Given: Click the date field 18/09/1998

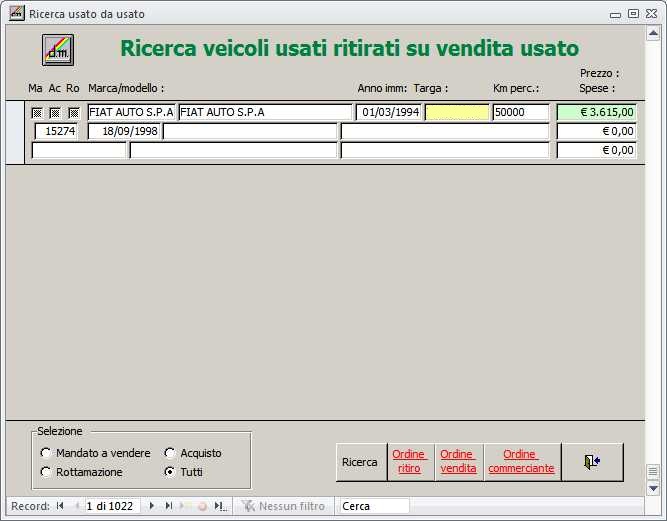Looking at the screenshot, I should 124,131.
